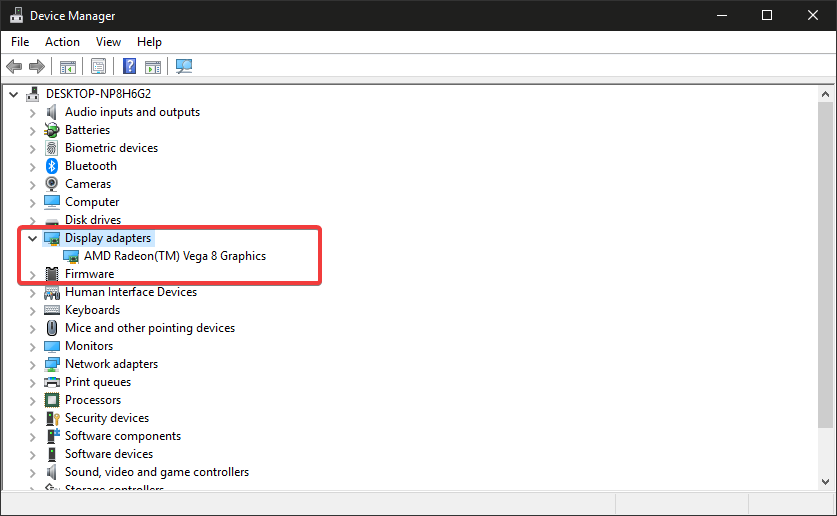Select AMD Radeon(TM) Vega 8 Graphics
The height and width of the screenshot is (516, 837).
coord(175,256)
